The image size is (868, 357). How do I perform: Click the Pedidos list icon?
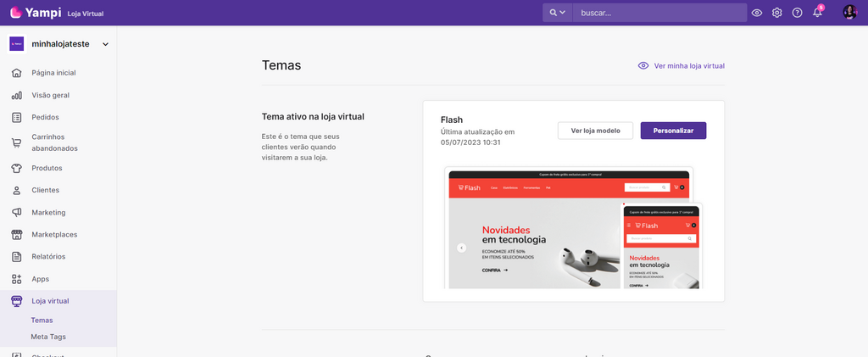(x=17, y=117)
